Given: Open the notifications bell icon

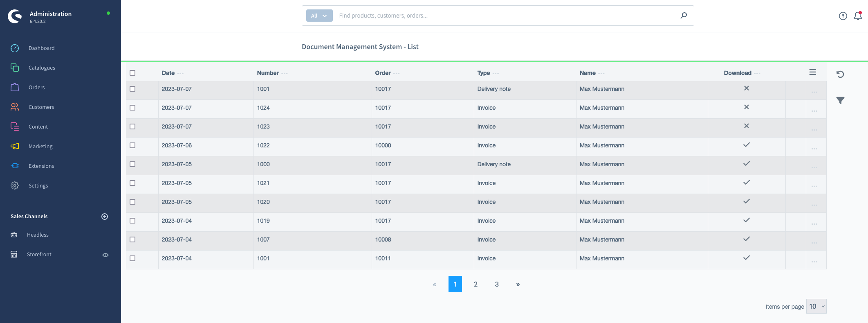Looking at the screenshot, I should click(x=858, y=16).
